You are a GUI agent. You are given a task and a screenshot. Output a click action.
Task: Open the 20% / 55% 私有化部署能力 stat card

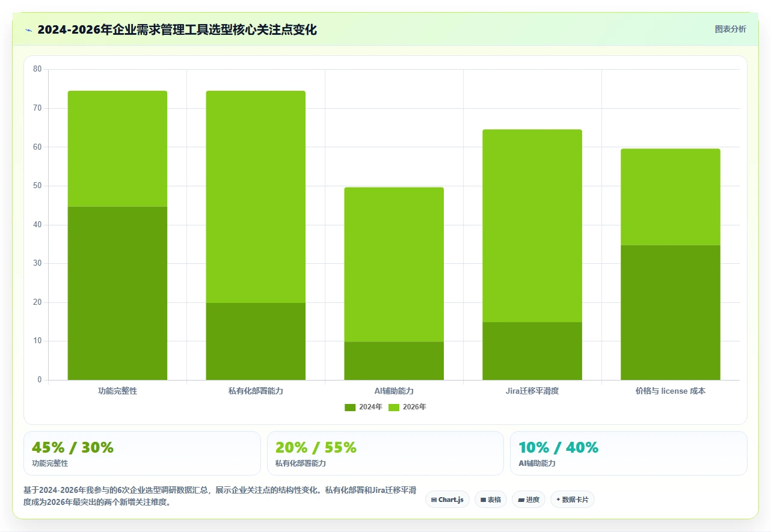[x=385, y=453]
